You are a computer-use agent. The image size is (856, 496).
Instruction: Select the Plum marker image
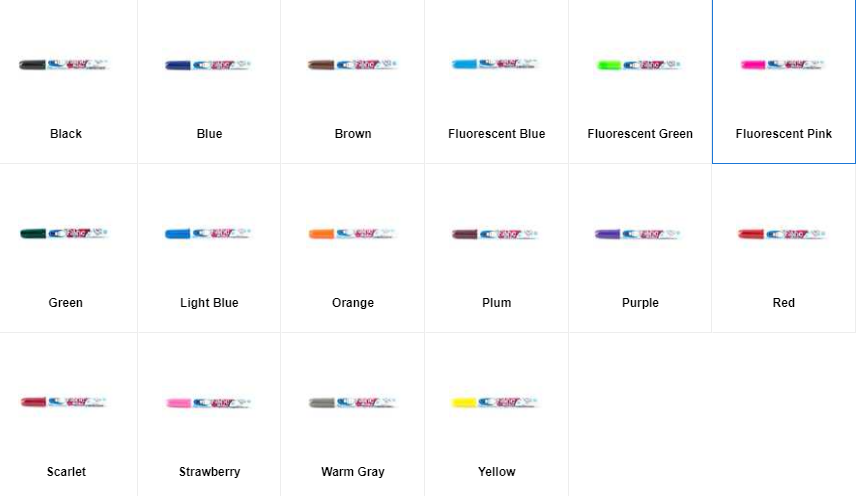(x=496, y=234)
